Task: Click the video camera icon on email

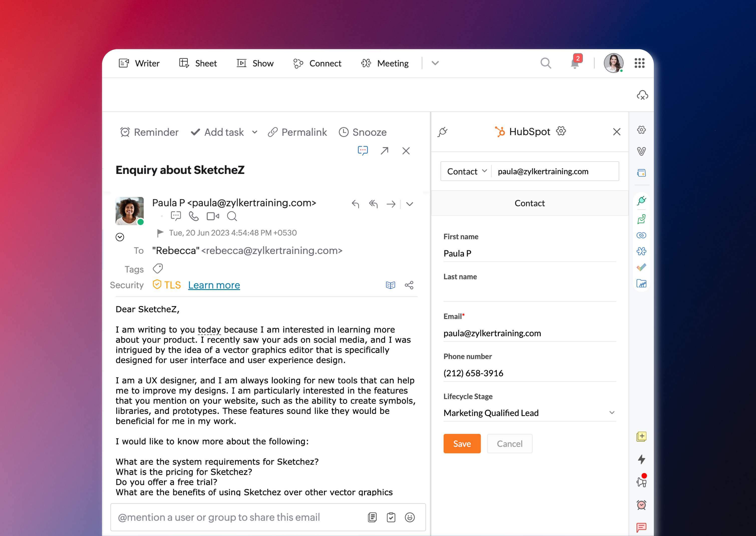Action: [x=213, y=216]
